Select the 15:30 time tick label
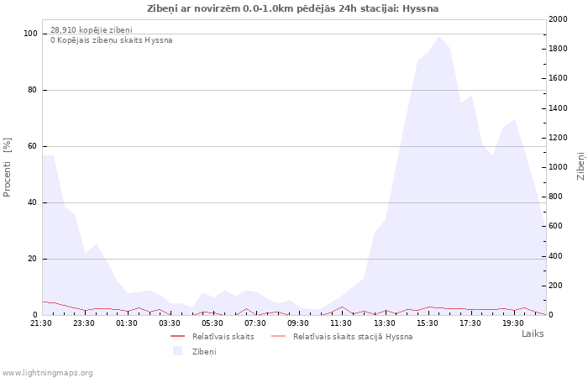The height and width of the screenshot is (378, 588). [427, 323]
